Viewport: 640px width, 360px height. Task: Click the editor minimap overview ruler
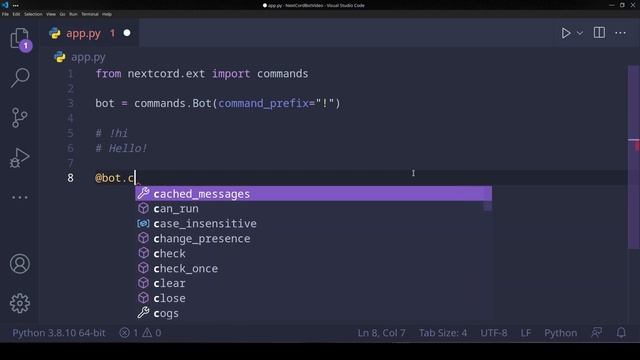(x=633, y=157)
